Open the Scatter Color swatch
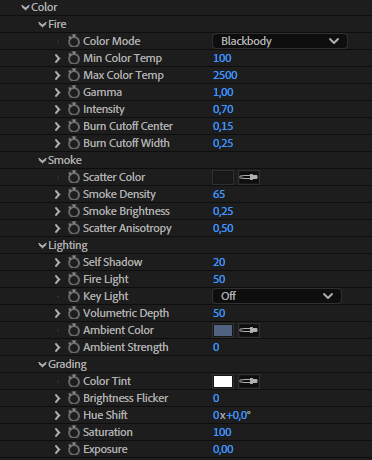The image size is (372, 460). [223, 177]
